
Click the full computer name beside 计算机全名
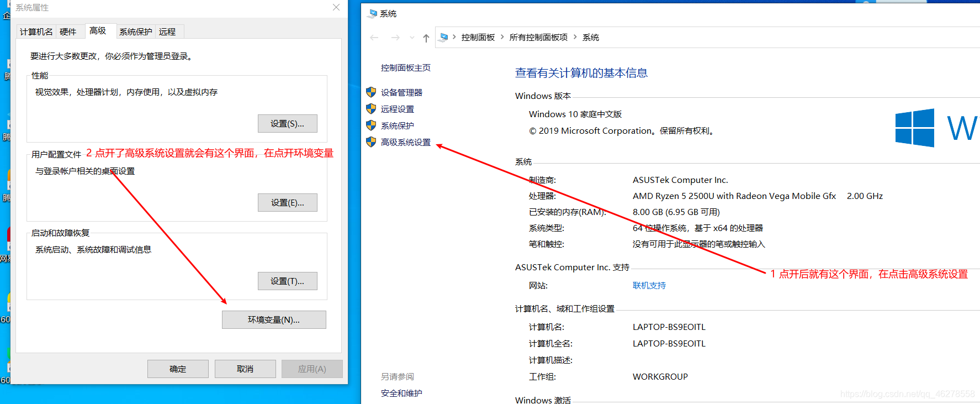[669, 344]
